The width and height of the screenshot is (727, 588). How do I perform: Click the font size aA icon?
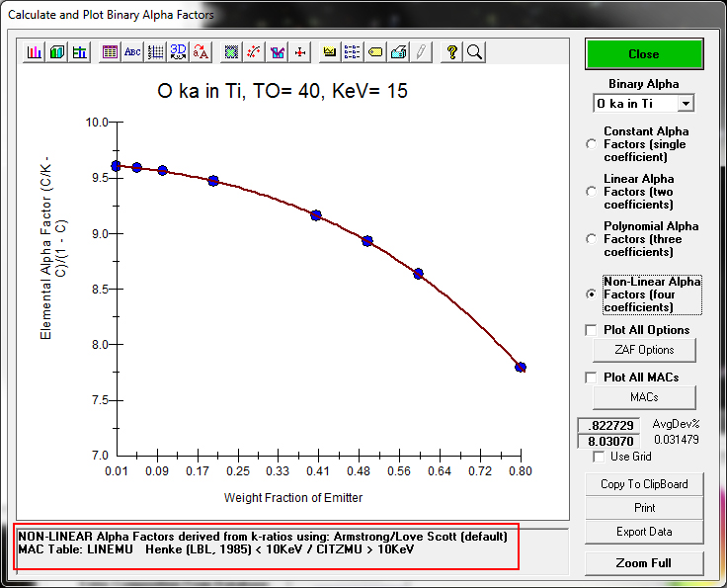pos(201,52)
